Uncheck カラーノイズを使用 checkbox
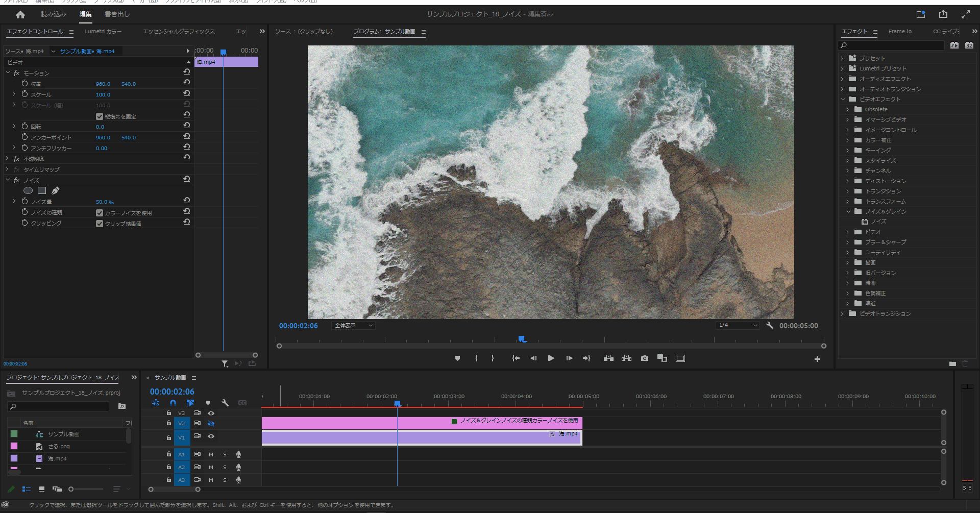This screenshot has height=513, width=980. pos(100,213)
